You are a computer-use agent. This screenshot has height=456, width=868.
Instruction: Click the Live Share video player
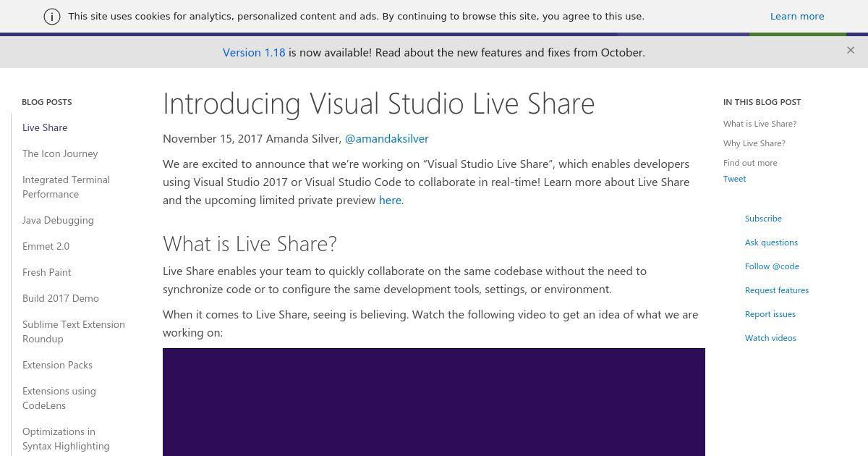point(434,402)
